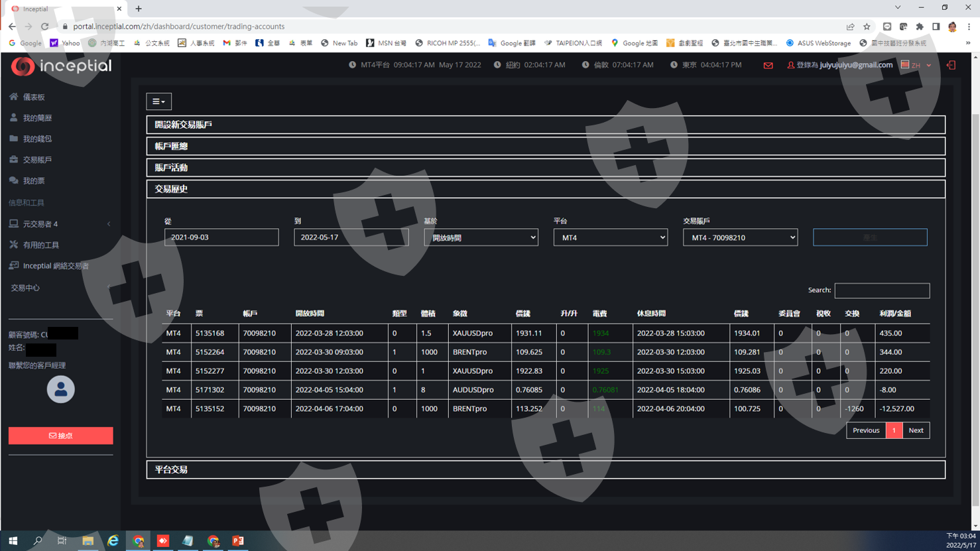Open the hamburger menu dropdown button

point(158,101)
